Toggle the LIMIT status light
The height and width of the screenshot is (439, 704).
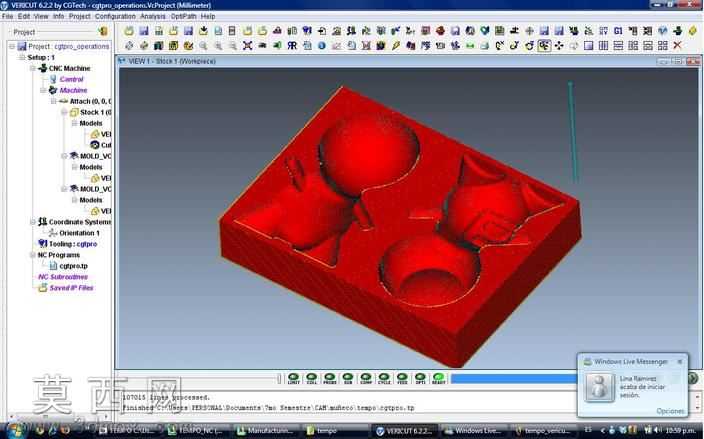pyautogui.click(x=294, y=378)
